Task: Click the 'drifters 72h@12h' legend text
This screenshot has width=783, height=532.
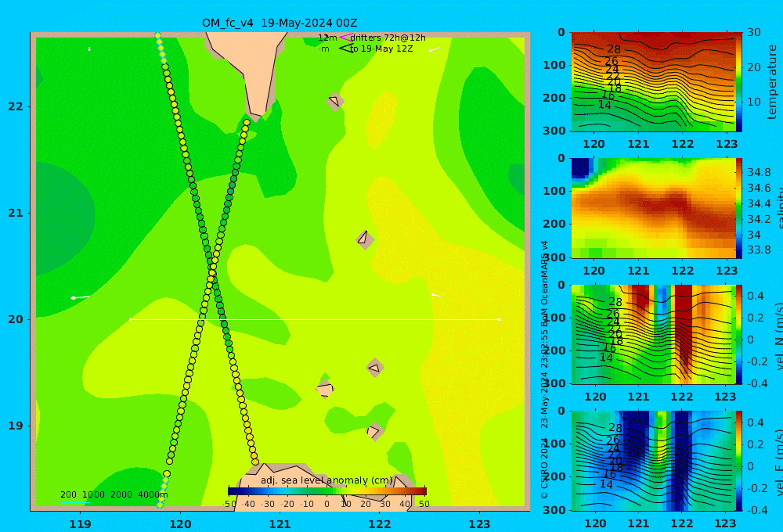Action: (x=388, y=38)
